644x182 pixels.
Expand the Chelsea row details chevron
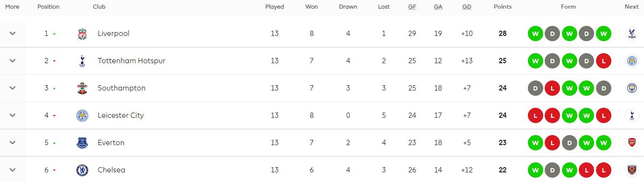pos(12,170)
